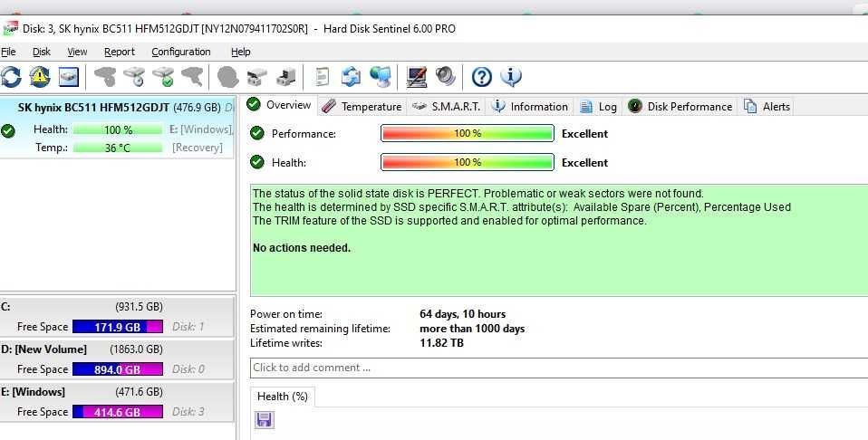Open the File menu

[8, 52]
